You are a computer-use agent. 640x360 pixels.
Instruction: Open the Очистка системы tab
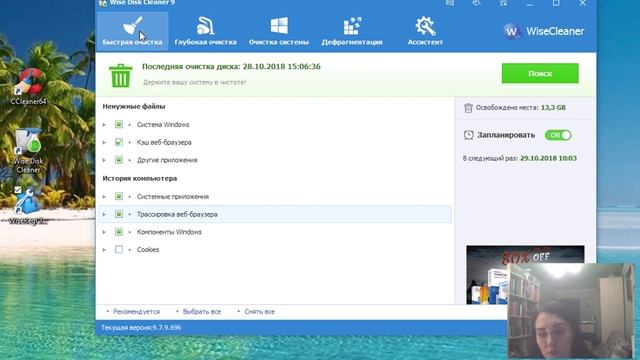279,31
